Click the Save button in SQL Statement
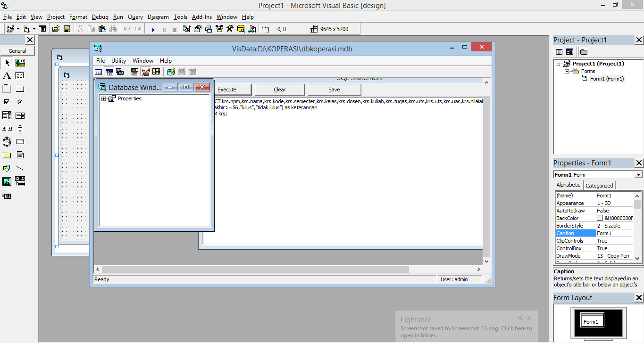 pyautogui.click(x=334, y=90)
